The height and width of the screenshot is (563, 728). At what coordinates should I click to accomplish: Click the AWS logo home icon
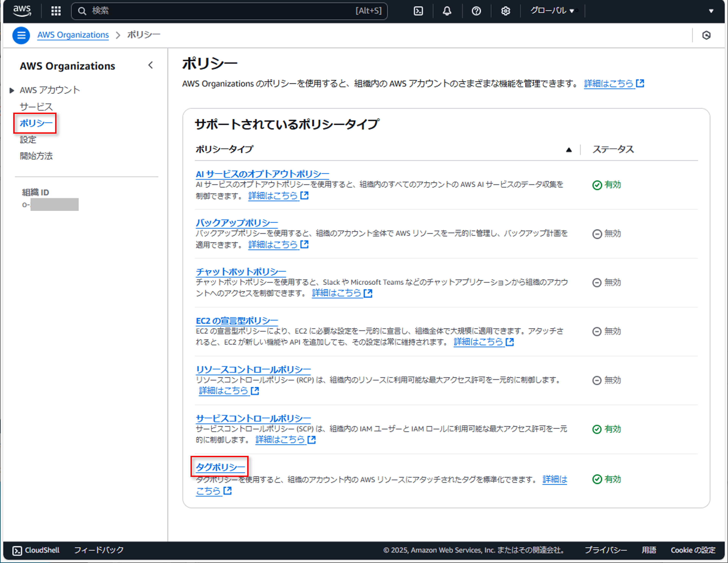tap(22, 11)
